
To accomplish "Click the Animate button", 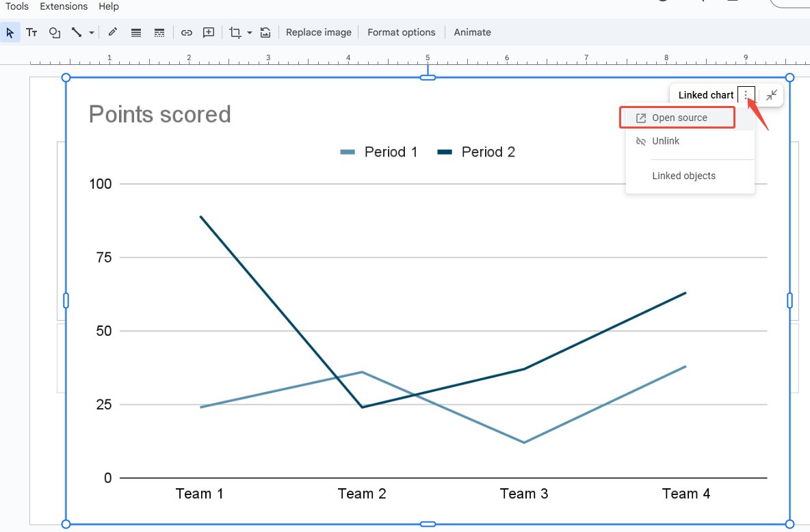I will 472,32.
